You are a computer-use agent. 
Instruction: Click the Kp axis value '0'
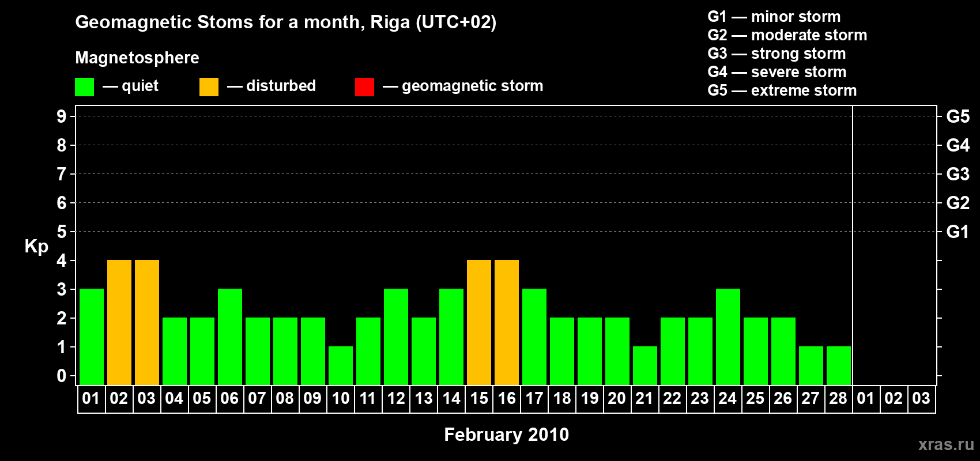62,376
